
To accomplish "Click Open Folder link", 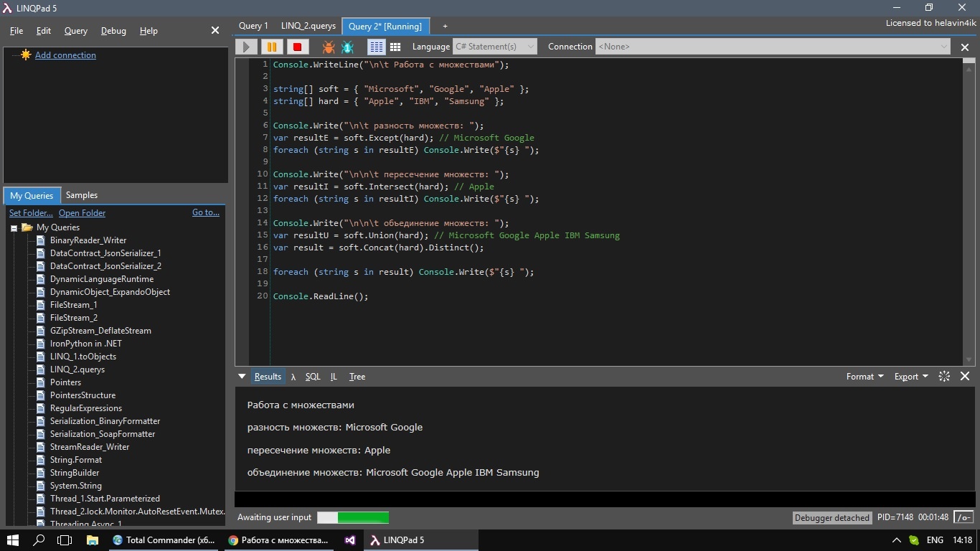I will 82,213.
